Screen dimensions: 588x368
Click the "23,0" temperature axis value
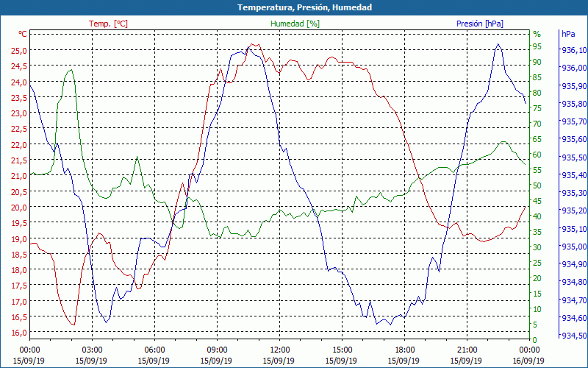20,113
